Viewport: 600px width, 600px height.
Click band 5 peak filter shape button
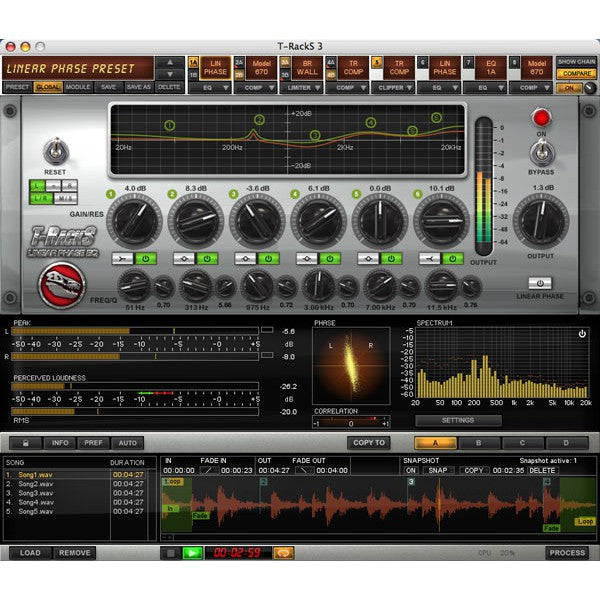pyautogui.click(x=368, y=259)
